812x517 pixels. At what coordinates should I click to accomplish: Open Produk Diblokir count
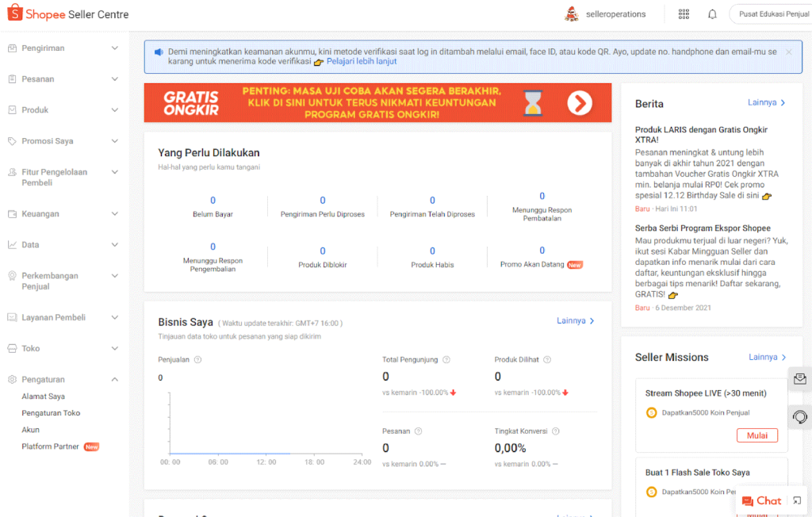(x=323, y=251)
